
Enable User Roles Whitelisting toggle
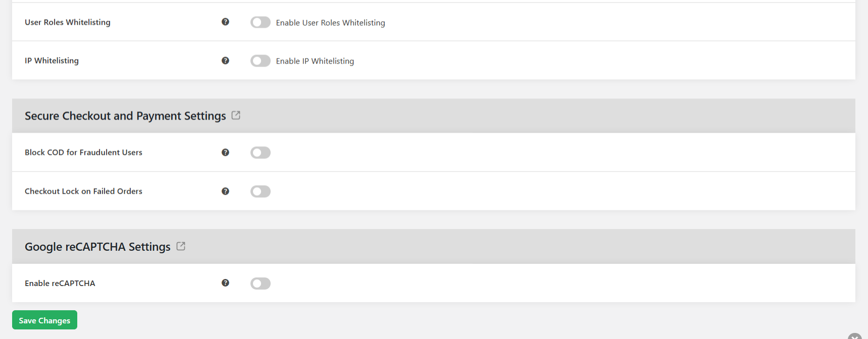pos(260,22)
